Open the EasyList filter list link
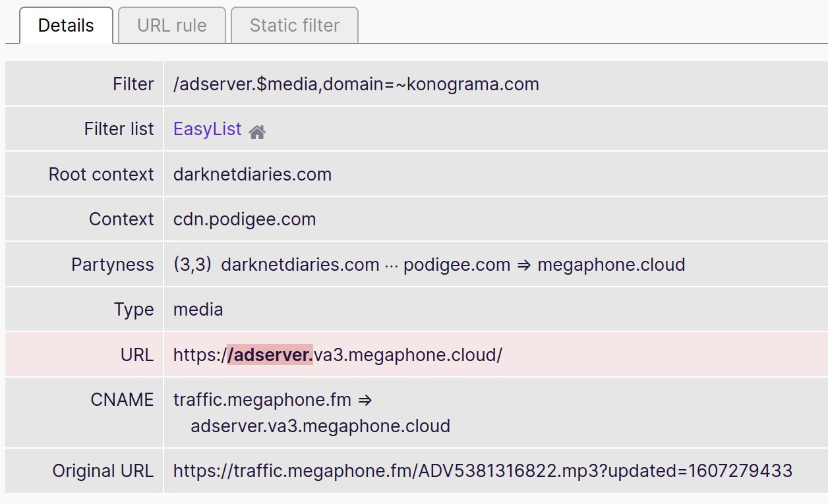This screenshot has height=504, width=828. point(208,129)
